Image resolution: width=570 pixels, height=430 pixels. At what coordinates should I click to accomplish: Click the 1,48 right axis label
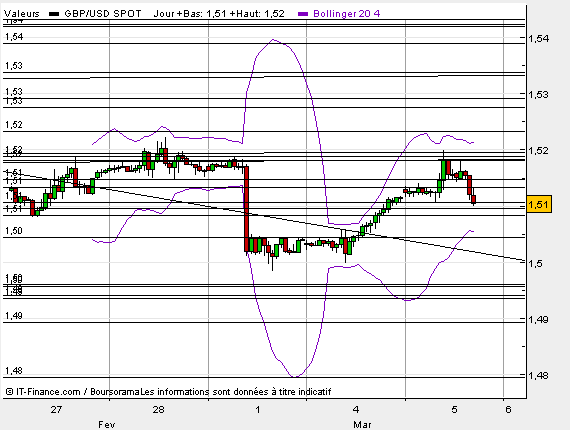pos(538,375)
